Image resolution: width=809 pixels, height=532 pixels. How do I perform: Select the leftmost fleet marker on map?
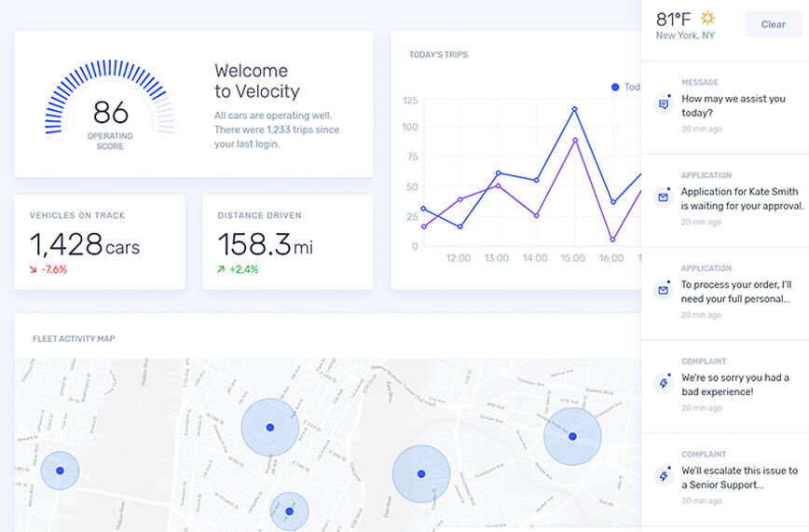[60, 471]
